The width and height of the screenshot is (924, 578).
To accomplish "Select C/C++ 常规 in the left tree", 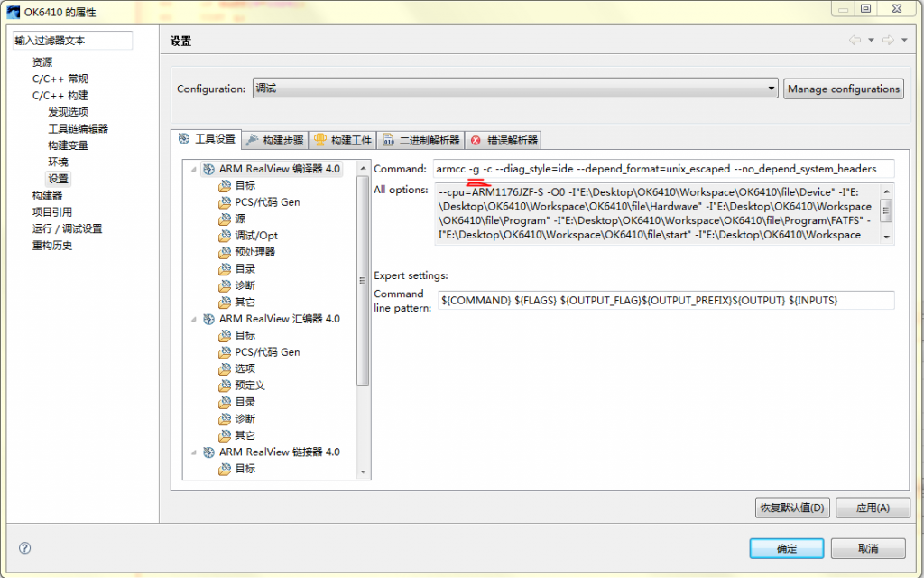I will [x=60, y=79].
